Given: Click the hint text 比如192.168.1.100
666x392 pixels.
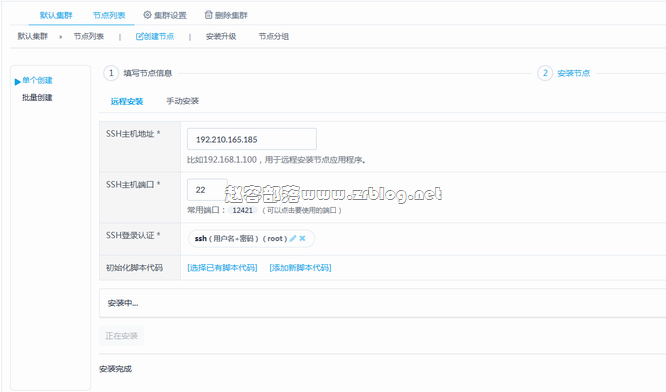Looking at the screenshot, I should click(277, 160).
